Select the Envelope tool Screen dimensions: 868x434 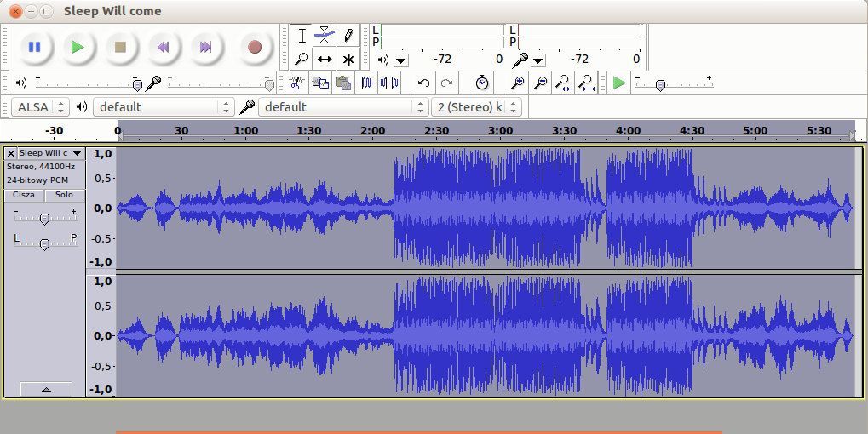pyautogui.click(x=325, y=36)
